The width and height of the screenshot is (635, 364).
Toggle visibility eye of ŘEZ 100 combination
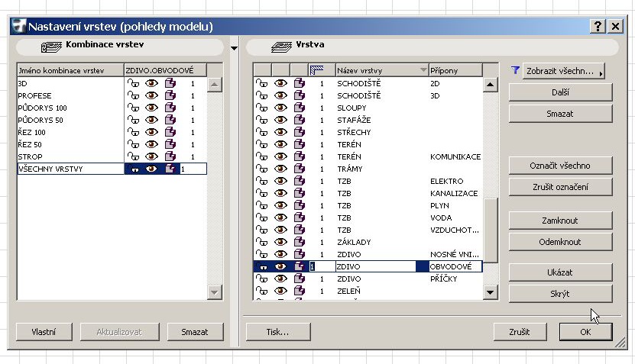pyautogui.click(x=152, y=132)
